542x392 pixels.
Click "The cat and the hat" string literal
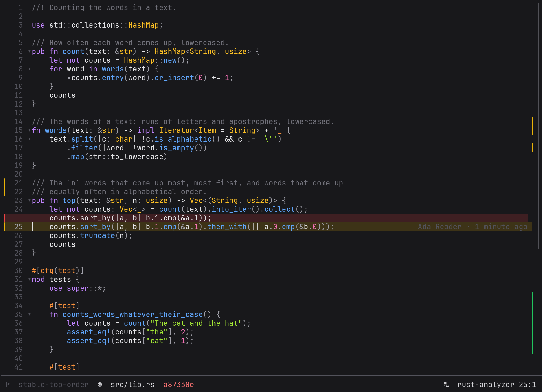click(196, 323)
